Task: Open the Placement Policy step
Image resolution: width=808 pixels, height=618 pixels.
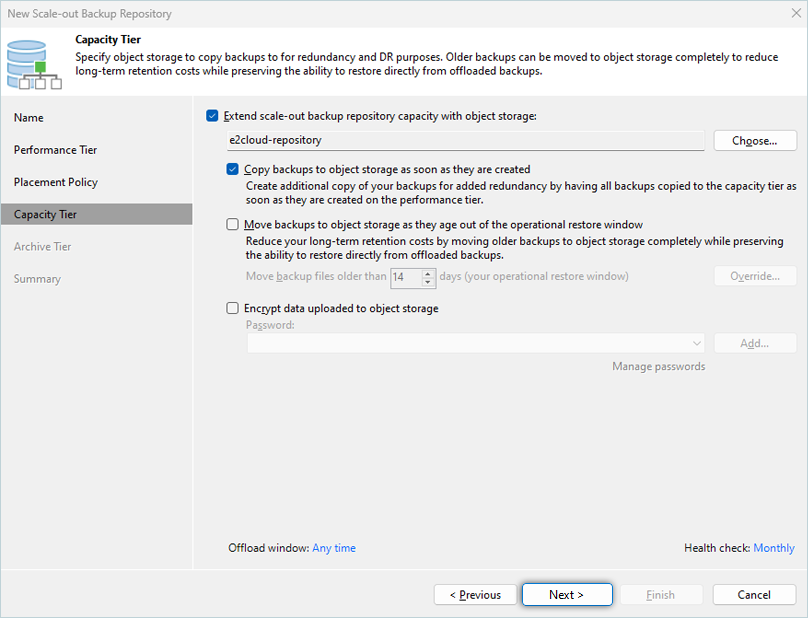Action: 55,182
